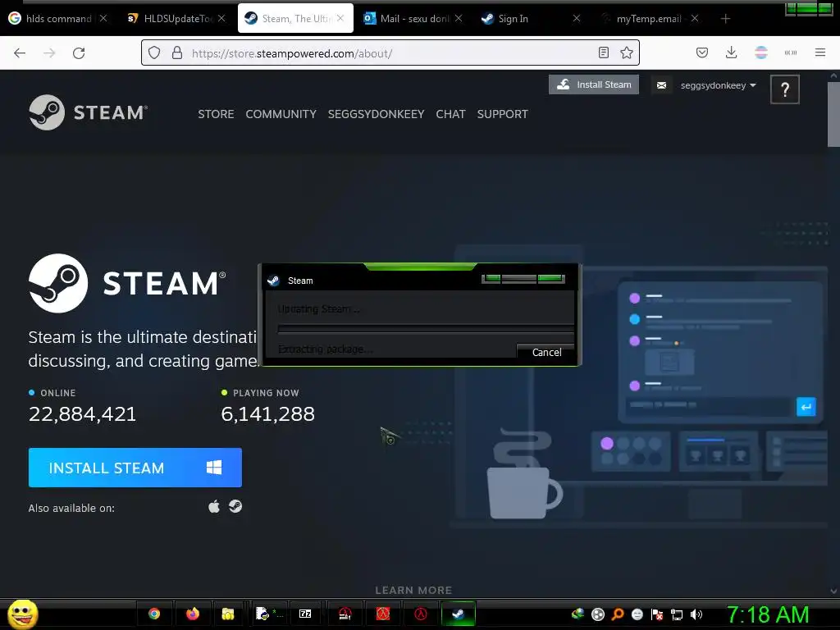Open the question mark help box

pos(785,89)
